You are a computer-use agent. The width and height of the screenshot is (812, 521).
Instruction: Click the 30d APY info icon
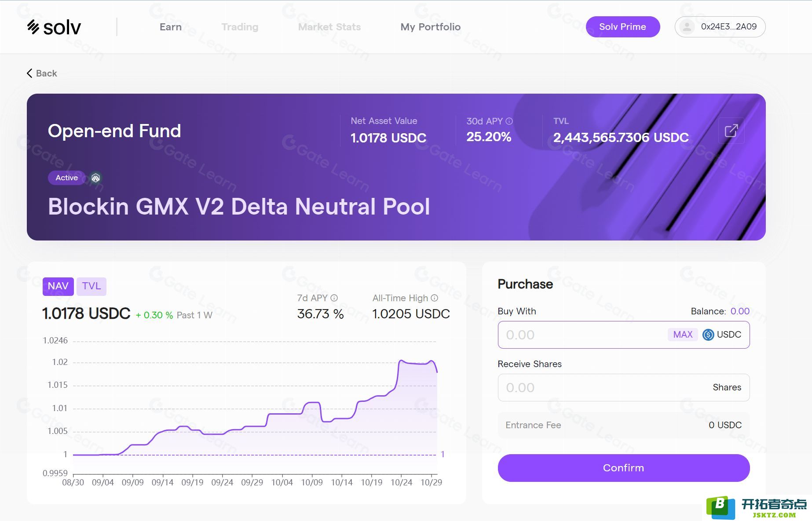pos(509,121)
